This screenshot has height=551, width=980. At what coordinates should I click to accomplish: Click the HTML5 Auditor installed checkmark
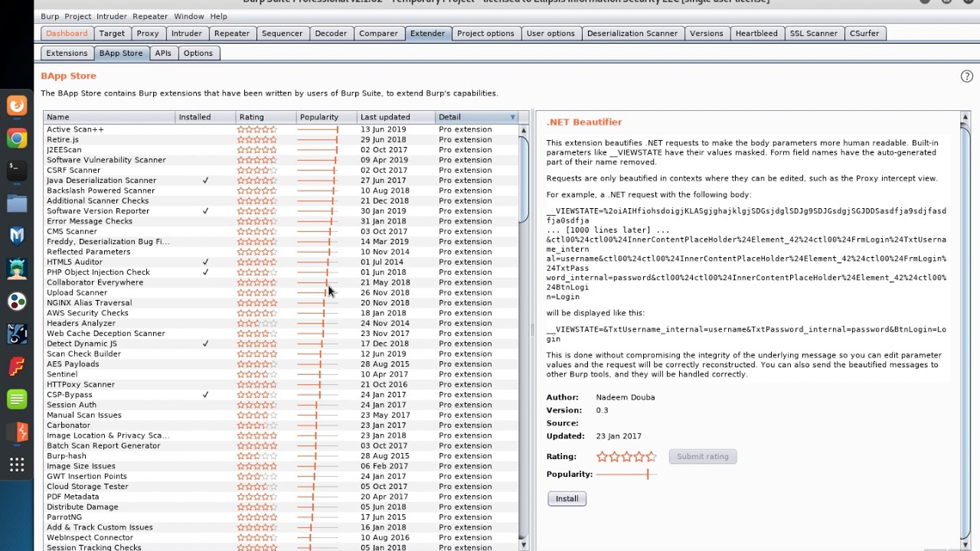pyautogui.click(x=205, y=262)
